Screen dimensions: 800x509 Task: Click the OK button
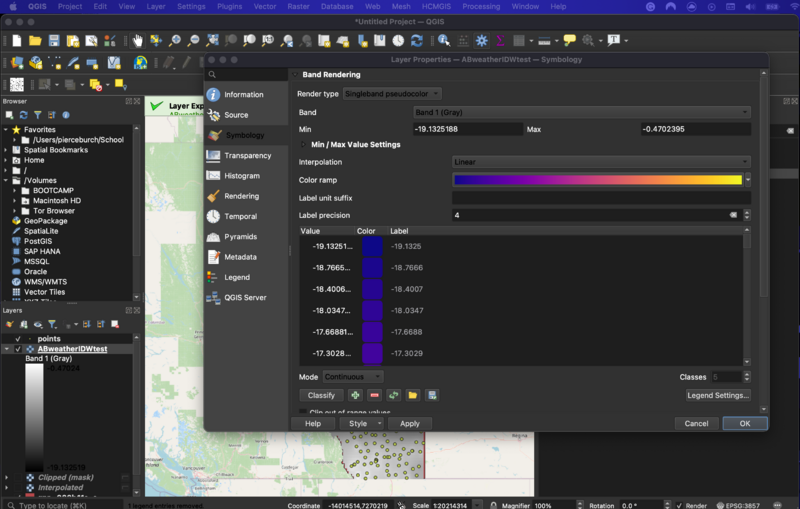coord(745,423)
